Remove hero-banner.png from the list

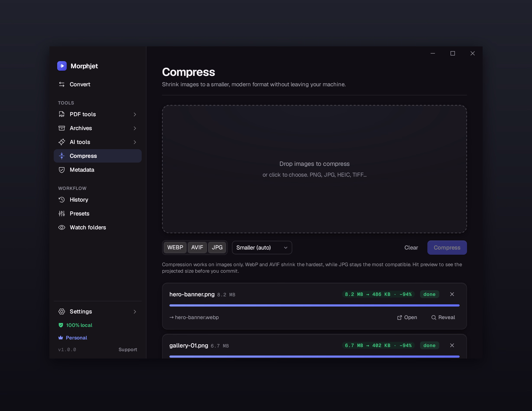[452, 294]
